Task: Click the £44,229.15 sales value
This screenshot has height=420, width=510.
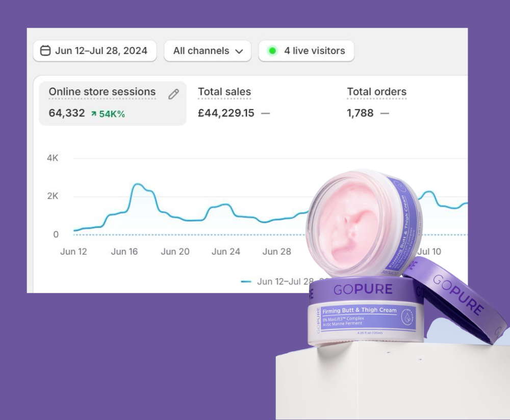Action: point(226,113)
